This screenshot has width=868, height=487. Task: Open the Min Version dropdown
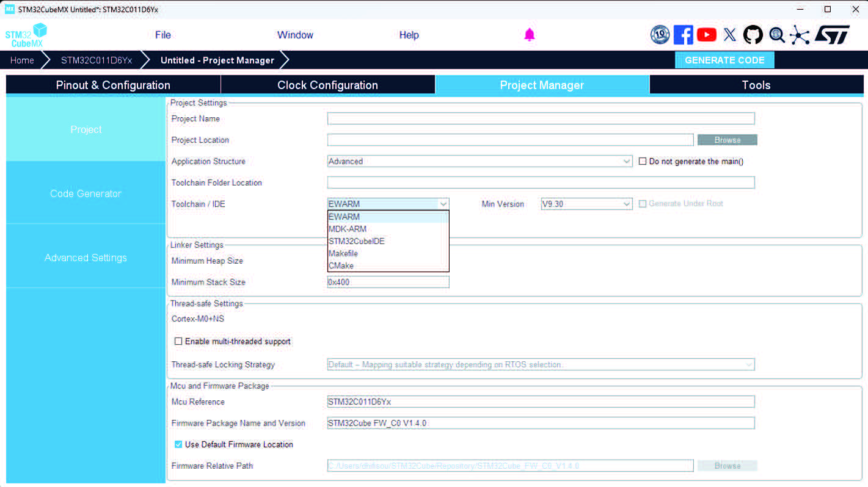coord(586,204)
